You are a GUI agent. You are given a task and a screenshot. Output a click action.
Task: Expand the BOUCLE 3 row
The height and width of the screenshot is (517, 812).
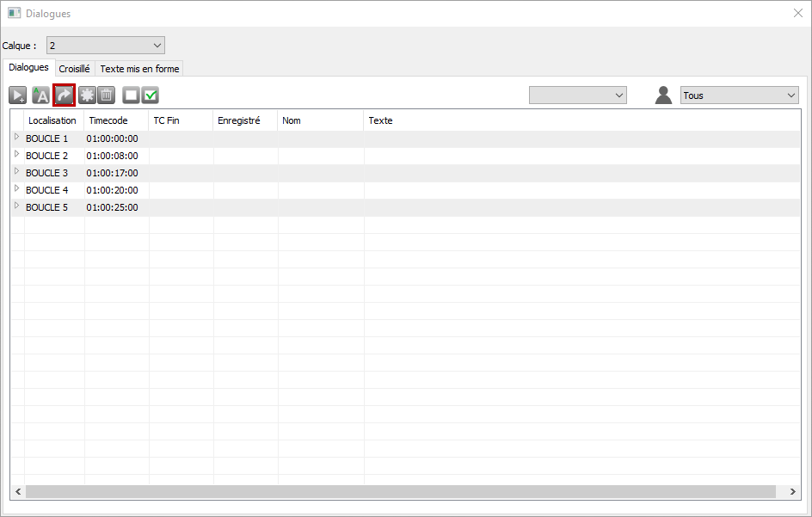click(16, 171)
